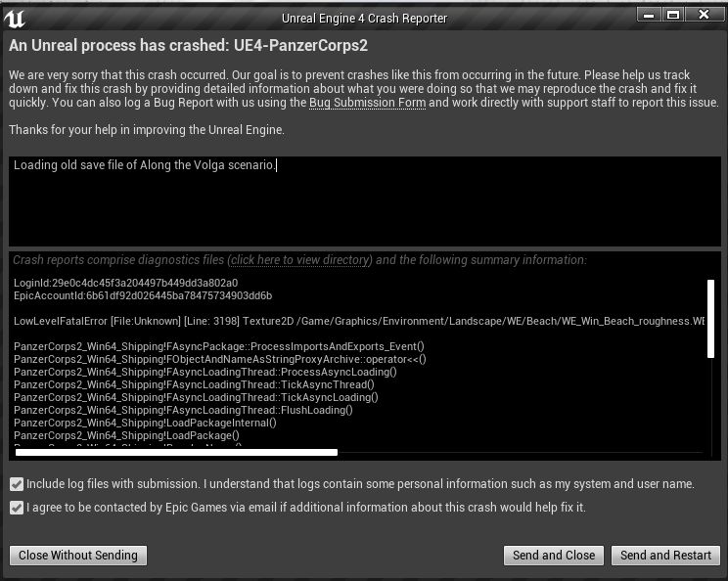Click in the crash description text box

click(364, 201)
